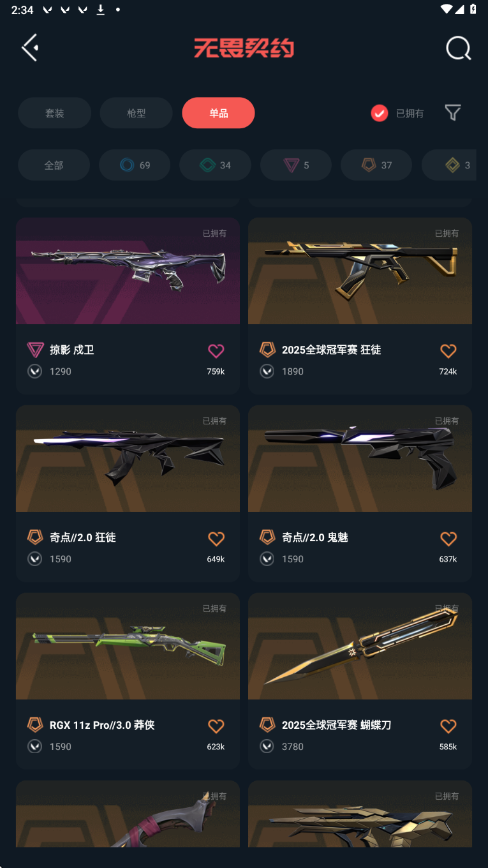Favorite 掠影 戍卫 with heart icon
488x868 pixels.
pyautogui.click(x=216, y=350)
